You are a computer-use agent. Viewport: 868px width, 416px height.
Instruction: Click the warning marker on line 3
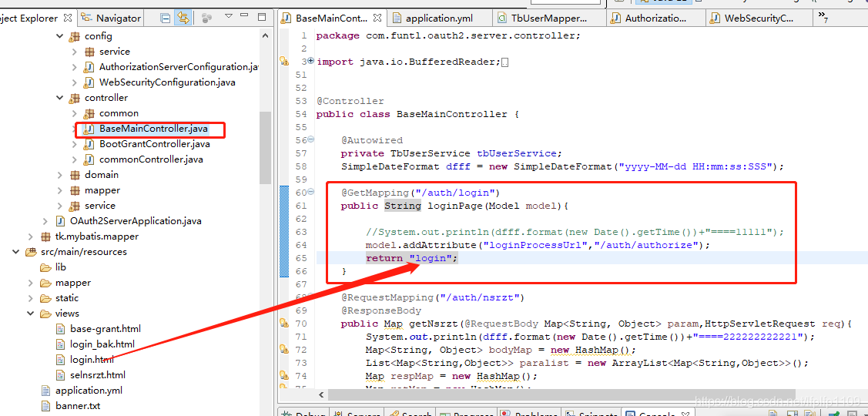click(x=284, y=62)
